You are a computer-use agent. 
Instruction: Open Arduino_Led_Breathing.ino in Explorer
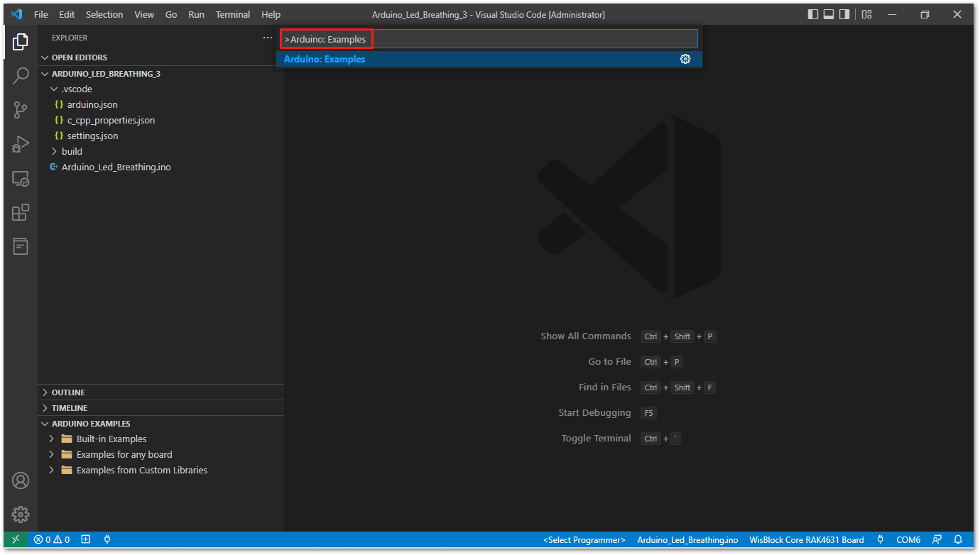[x=160, y=167]
